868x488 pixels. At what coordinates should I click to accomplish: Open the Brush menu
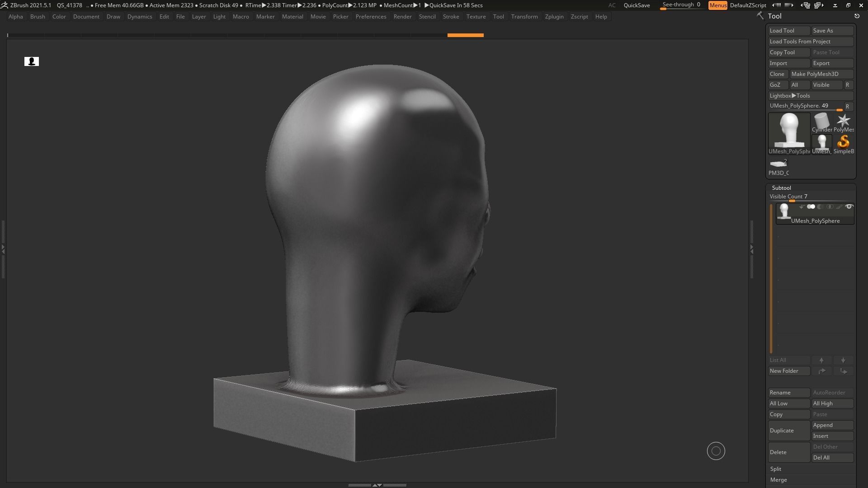38,17
